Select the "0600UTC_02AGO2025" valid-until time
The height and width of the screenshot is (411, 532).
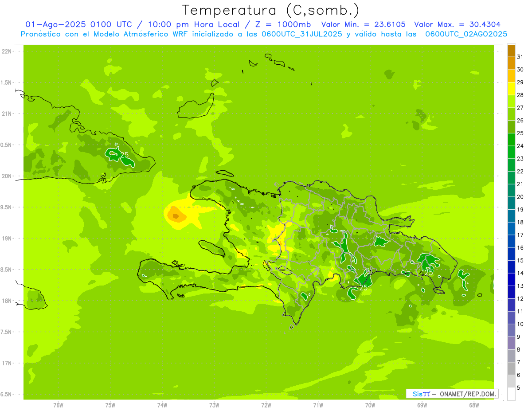[466, 34]
